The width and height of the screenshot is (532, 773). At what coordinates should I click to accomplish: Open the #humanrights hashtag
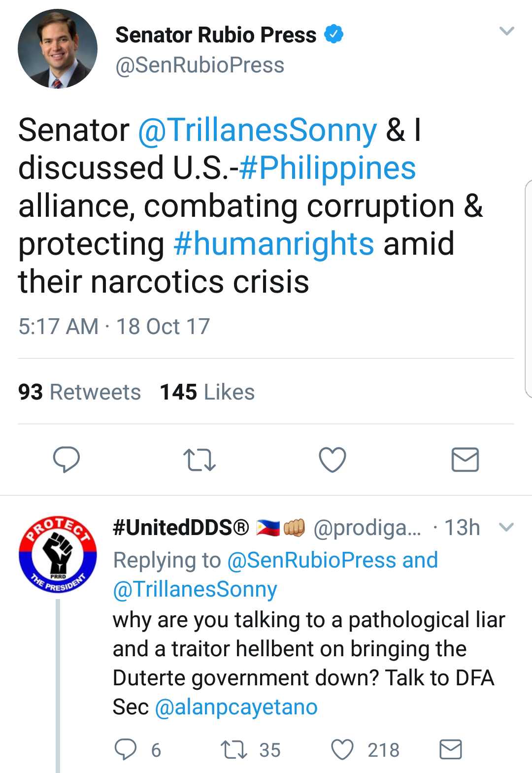click(x=274, y=244)
